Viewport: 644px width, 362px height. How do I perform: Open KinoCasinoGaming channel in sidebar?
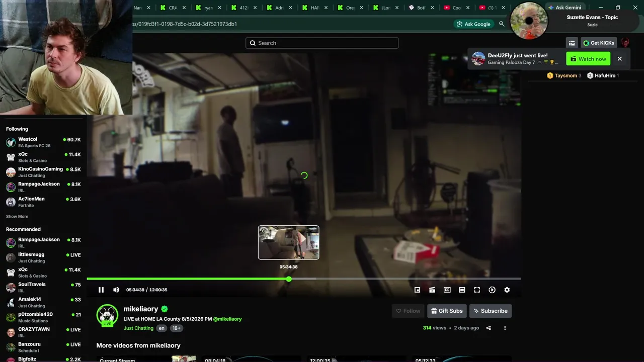point(43,172)
